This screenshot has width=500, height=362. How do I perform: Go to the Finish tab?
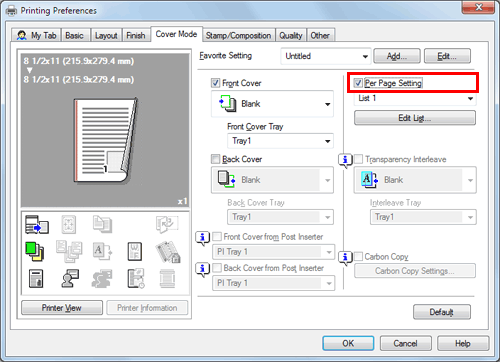pyautogui.click(x=136, y=35)
